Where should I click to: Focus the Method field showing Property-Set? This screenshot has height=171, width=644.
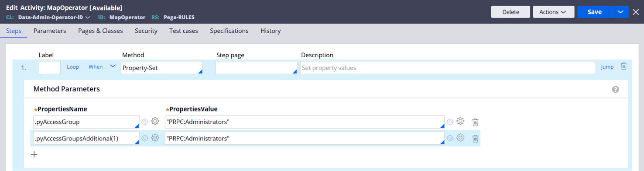[x=162, y=67]
